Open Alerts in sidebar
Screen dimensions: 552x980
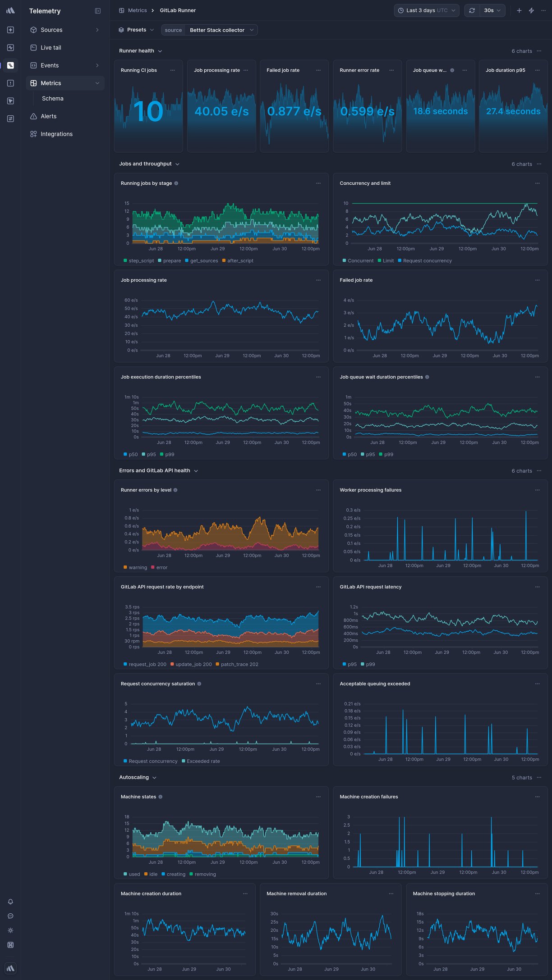pyautogui.click(x=65, y=116)
